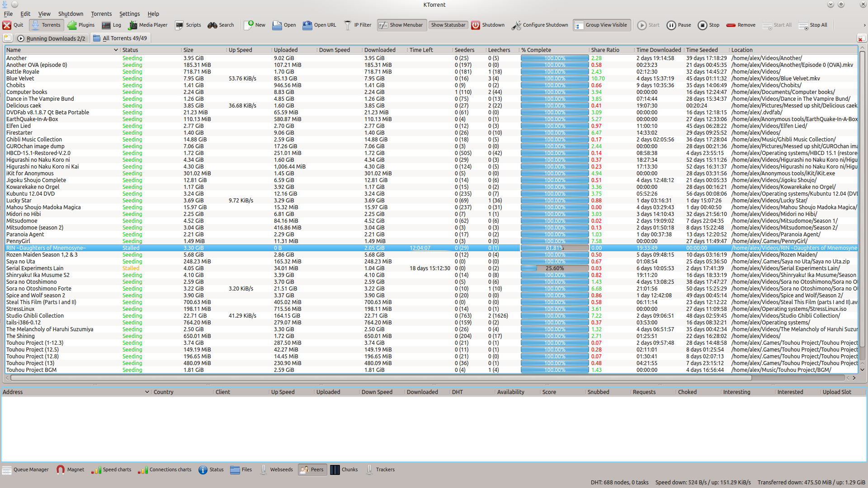
Task: Open the Files panel
Action: [x=241, y=470]
